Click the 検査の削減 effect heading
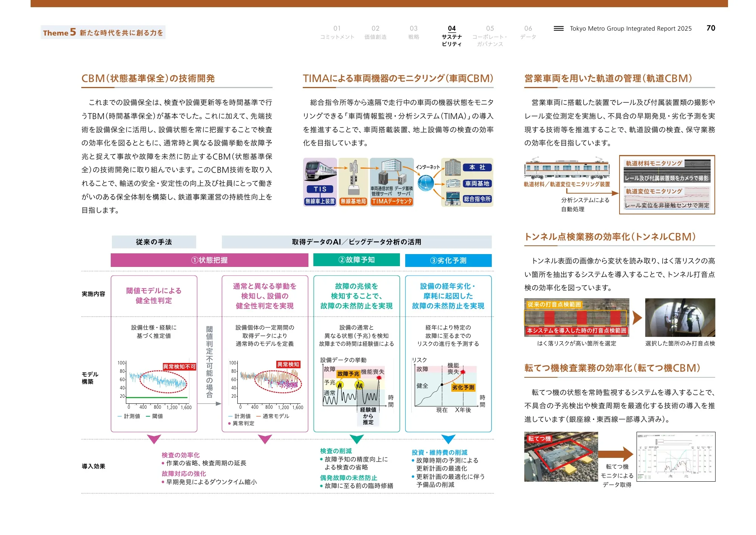The width and height of the screenshot is (756, 535). pos(336,451)
